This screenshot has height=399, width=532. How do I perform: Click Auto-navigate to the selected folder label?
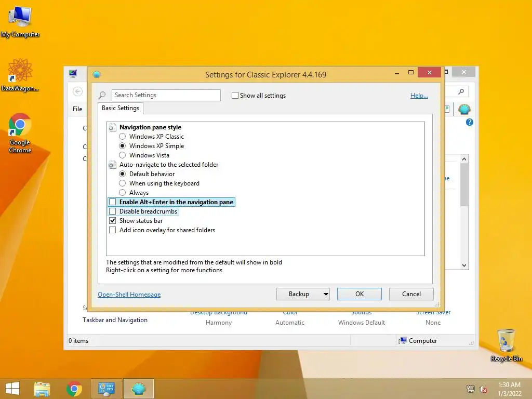click(169, 165)
